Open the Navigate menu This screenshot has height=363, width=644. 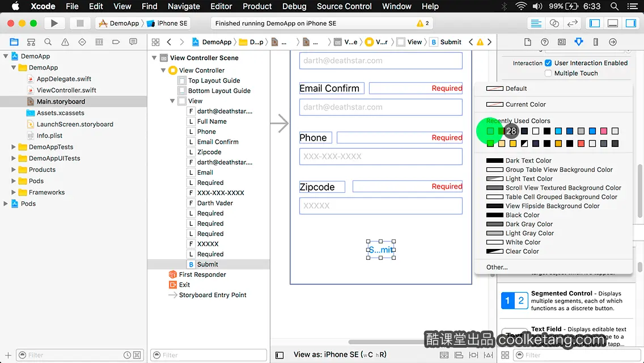pyautogui.click(x=184, y=6)
